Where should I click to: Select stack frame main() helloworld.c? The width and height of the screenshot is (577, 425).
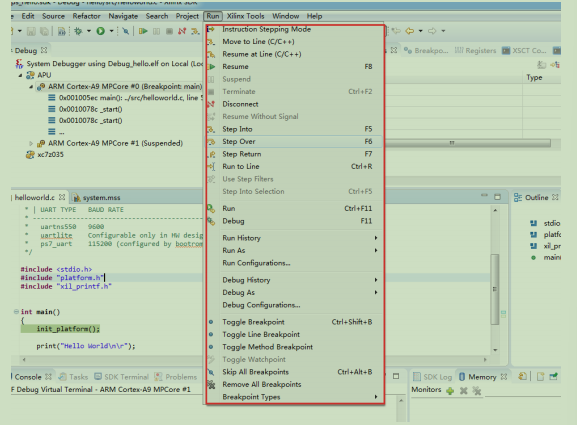[x=125, y=98]
